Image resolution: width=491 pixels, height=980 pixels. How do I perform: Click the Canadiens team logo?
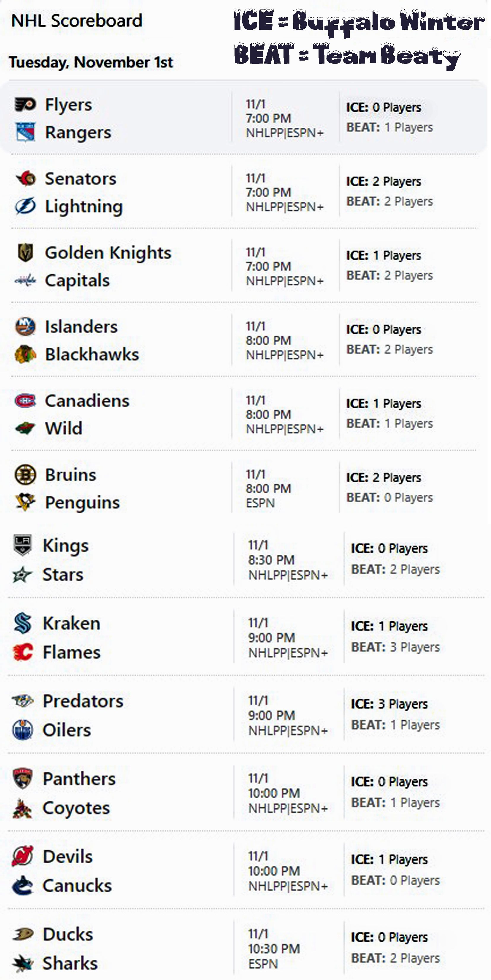[x=25, y=401]
